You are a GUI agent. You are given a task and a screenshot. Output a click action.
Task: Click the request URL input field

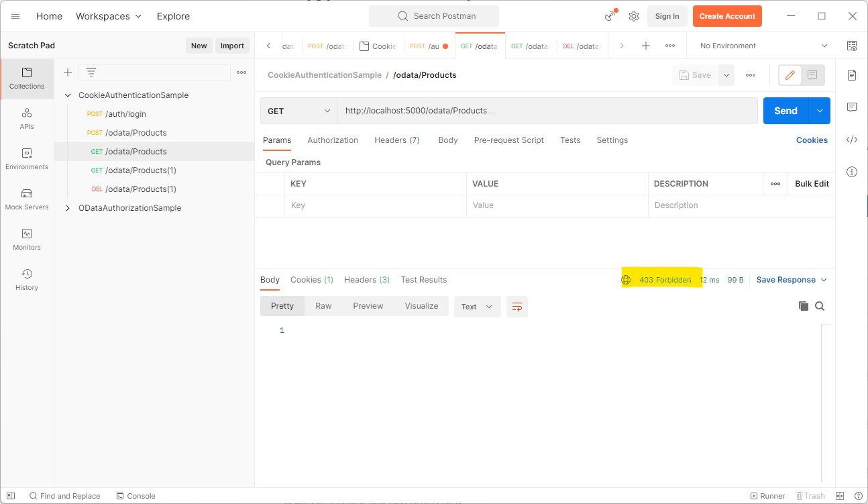(x=547, y=111)
